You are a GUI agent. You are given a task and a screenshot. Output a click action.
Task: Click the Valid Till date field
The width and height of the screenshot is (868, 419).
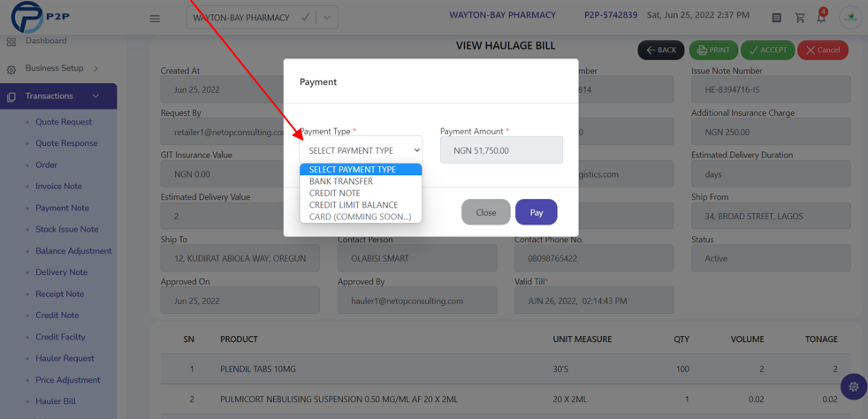tap(594, 301)
